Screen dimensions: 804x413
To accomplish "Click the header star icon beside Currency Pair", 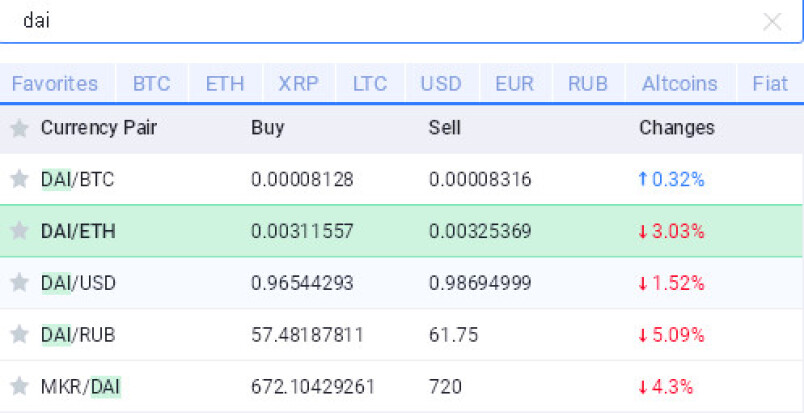I will point(19,128).
